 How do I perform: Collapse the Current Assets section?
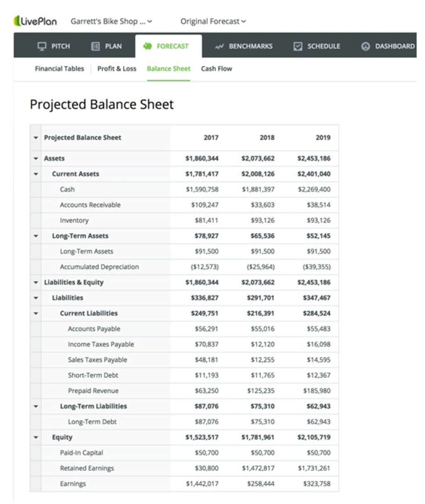(x=36, y=174)
